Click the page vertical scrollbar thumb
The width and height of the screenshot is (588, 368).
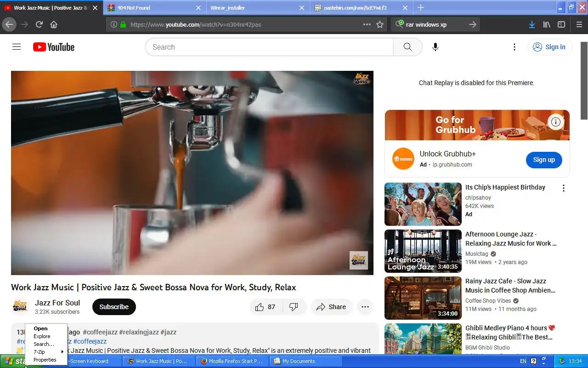tap(584, 81)
